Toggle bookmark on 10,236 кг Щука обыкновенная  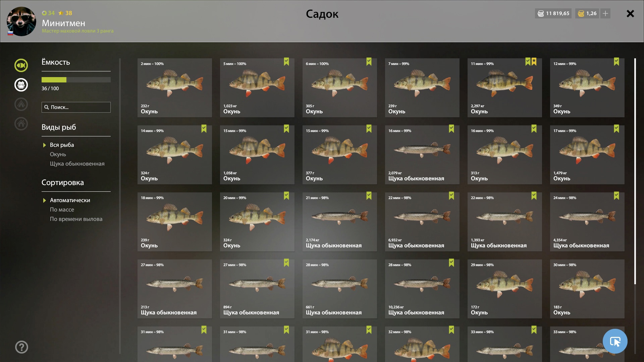pos(451,263)
